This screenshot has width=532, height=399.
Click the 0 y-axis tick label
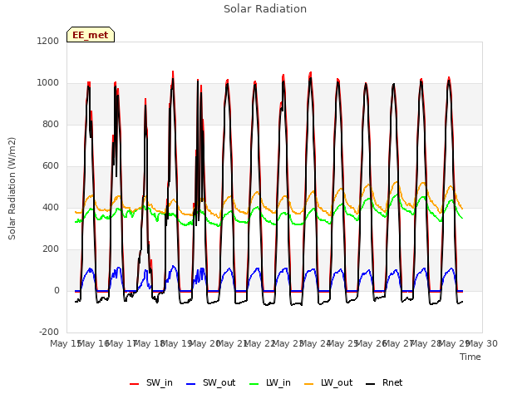(57, 290)
